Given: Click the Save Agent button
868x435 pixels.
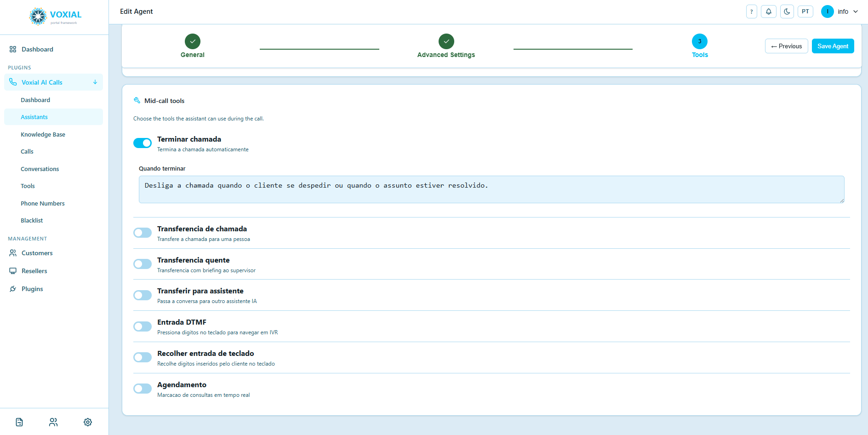Looking at the screenshot, I should click(833, 46).
